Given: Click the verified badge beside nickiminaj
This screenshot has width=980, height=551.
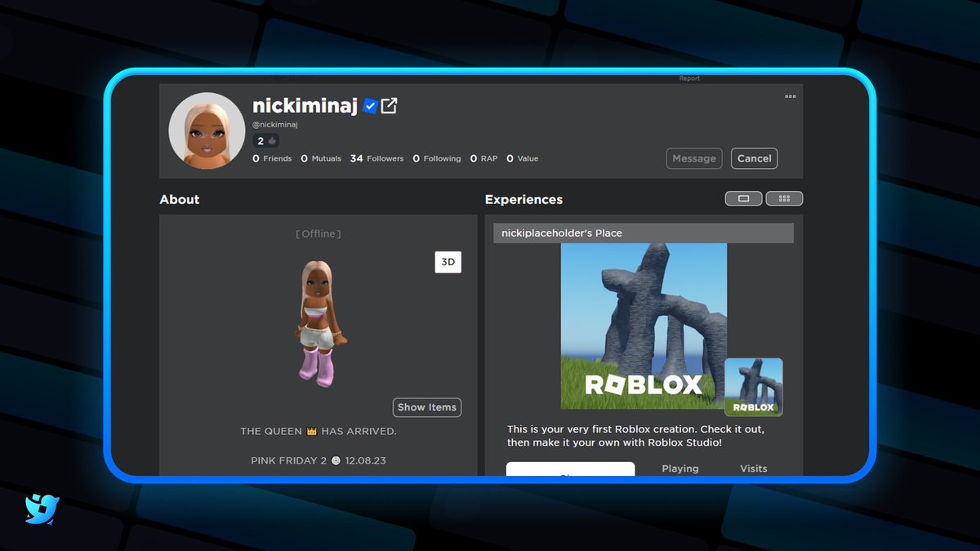Looking at the screenshot, I should tap(370, 106).
